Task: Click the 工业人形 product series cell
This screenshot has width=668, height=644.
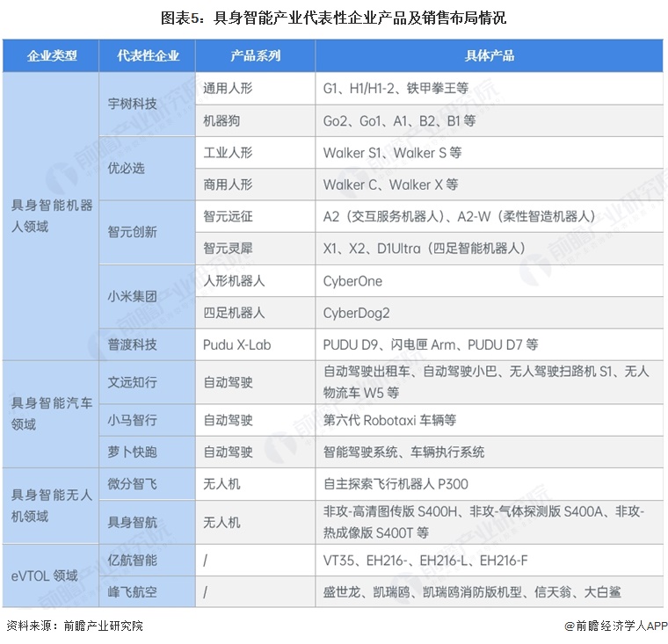Action: (255, 153)
